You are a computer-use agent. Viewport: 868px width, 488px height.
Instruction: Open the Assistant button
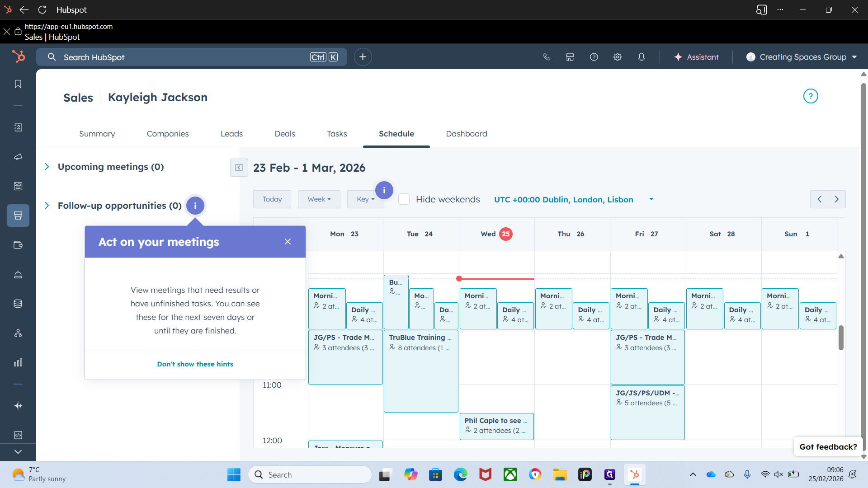pyautogui.click(x=696, y=57)
